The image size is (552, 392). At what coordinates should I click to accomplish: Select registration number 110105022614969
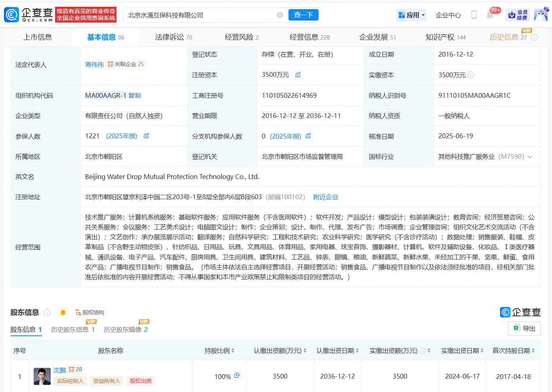289,95
